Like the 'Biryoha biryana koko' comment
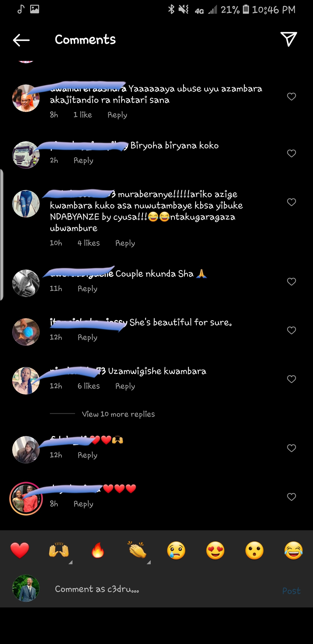The height and width of the screenshot is (644, 313). (292, 153)
